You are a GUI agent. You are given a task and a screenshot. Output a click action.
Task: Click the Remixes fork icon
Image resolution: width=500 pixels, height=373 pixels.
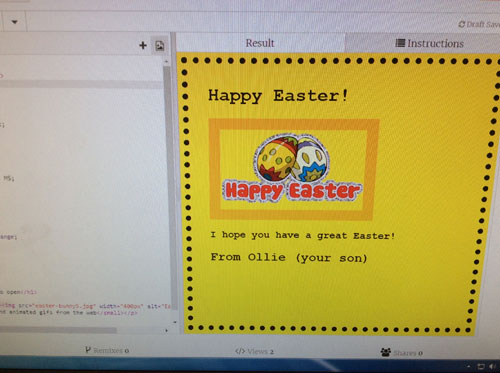coord(88,350)
